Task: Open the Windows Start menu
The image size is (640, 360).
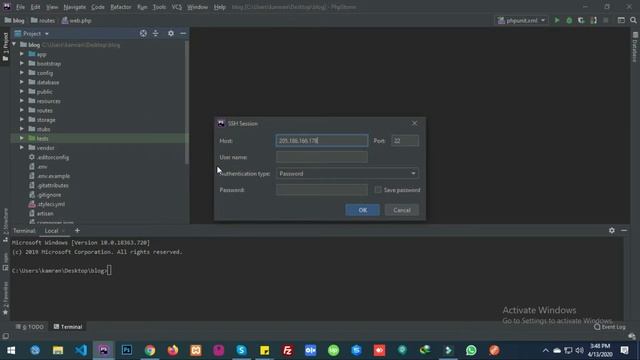Action: coord(11,350)
